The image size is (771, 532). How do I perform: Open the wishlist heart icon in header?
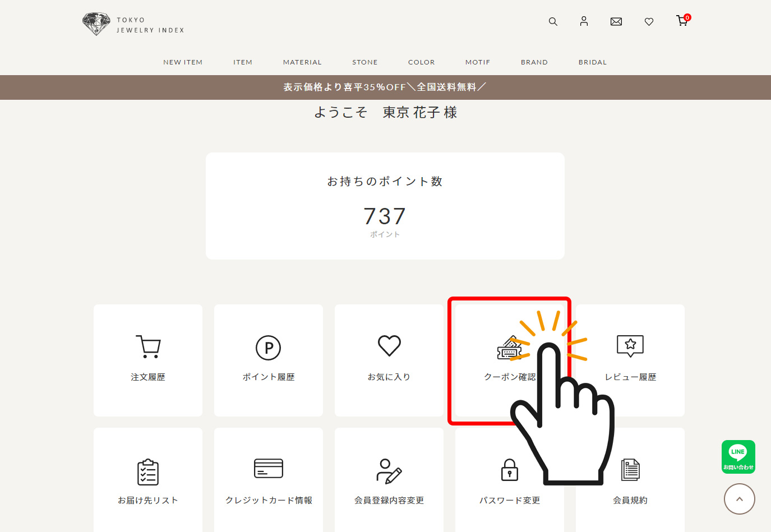pyautogui.click(x=649, y=22)
